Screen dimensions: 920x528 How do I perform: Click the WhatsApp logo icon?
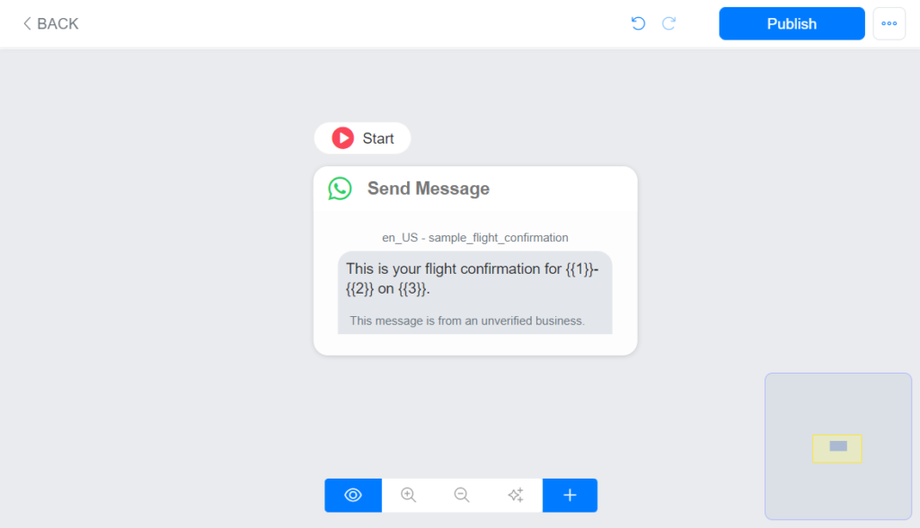[x=340, y=188]
